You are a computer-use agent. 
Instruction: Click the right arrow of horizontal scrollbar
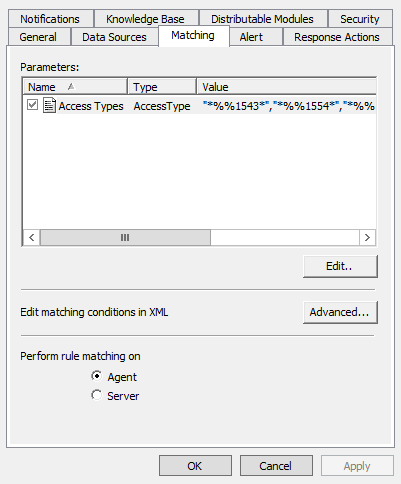[x=367, y=238]
